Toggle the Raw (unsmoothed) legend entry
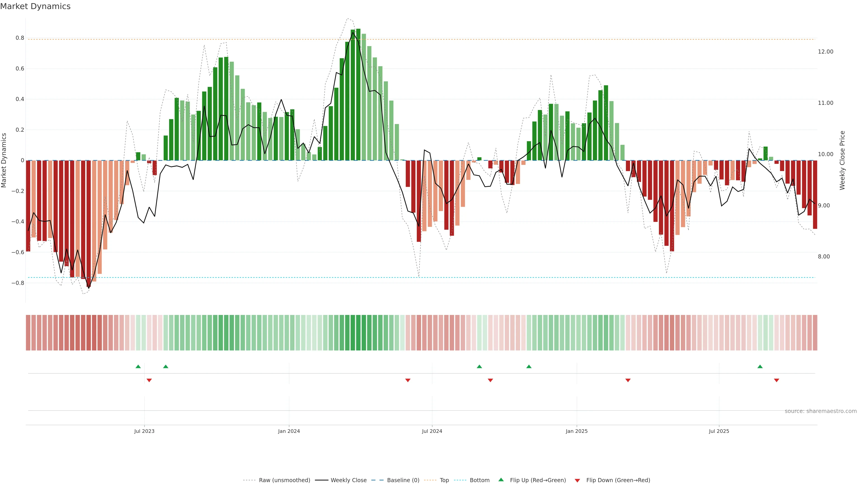 click(x=284, y=480)
